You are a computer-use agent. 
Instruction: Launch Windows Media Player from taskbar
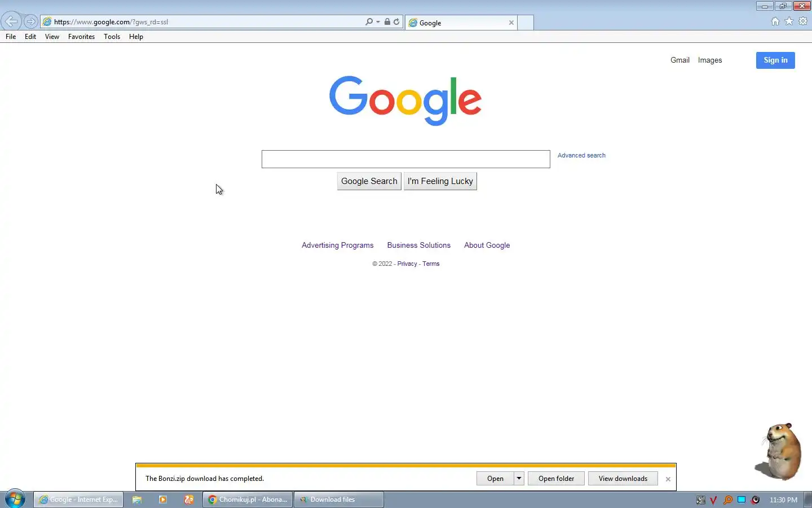click(163, 500)
